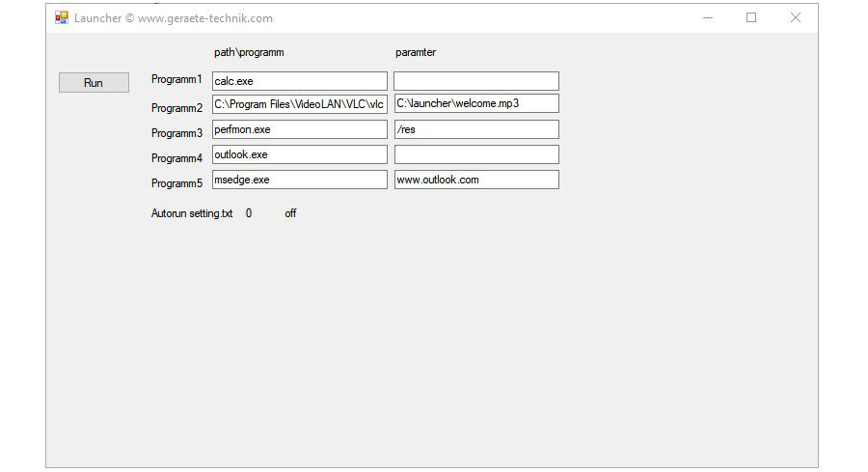Click the path\programm column header

tap(249, 52)
